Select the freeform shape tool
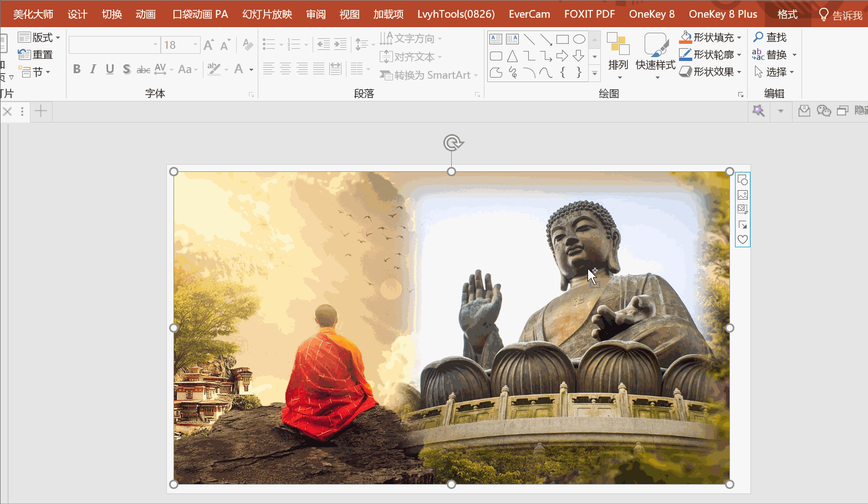 tap(496, 73)
